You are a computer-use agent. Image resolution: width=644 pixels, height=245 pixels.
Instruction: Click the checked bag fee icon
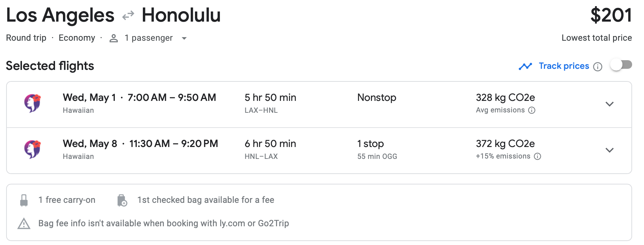click(122, 200)
